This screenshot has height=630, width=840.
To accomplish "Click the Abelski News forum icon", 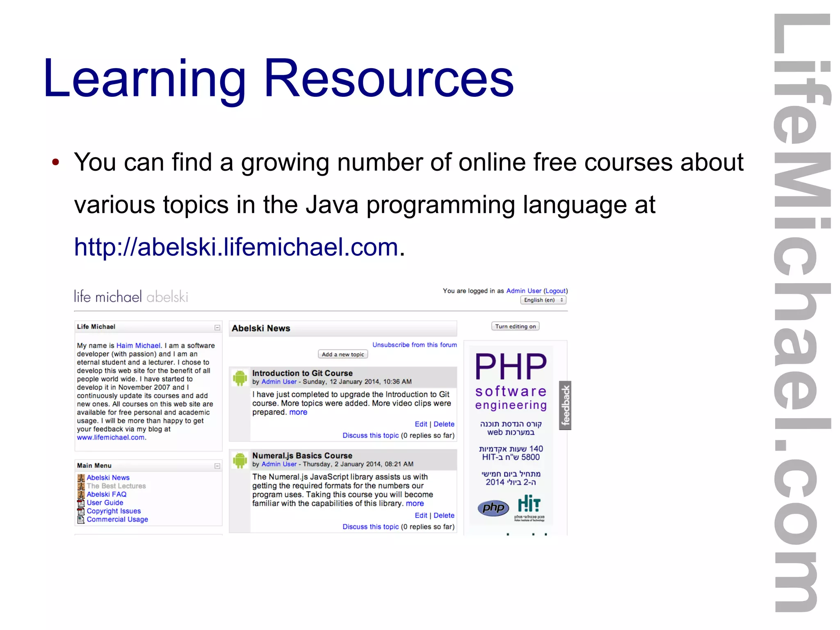I will point(81,478).
